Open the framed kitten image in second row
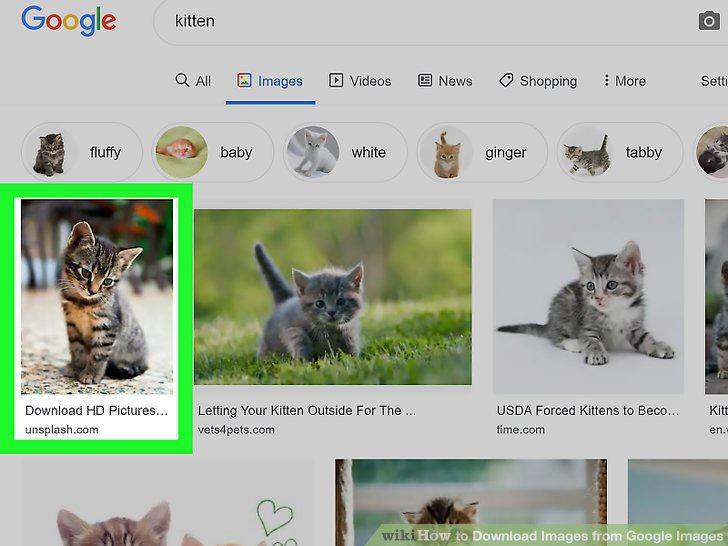Viewport: 728px width, 546px height. (x=471, y=503)
